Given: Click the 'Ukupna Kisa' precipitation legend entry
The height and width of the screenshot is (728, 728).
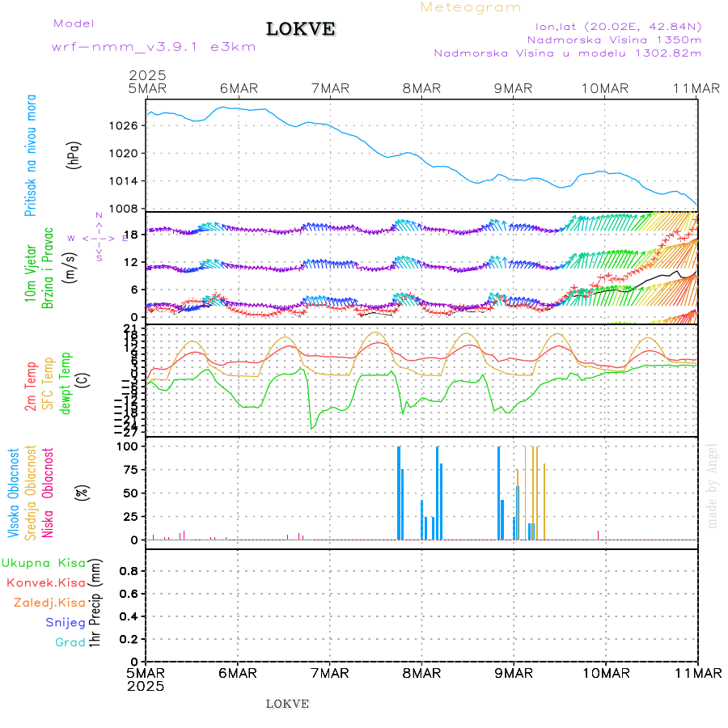Looking at the screenshot, I should click(x=44, y=563).
